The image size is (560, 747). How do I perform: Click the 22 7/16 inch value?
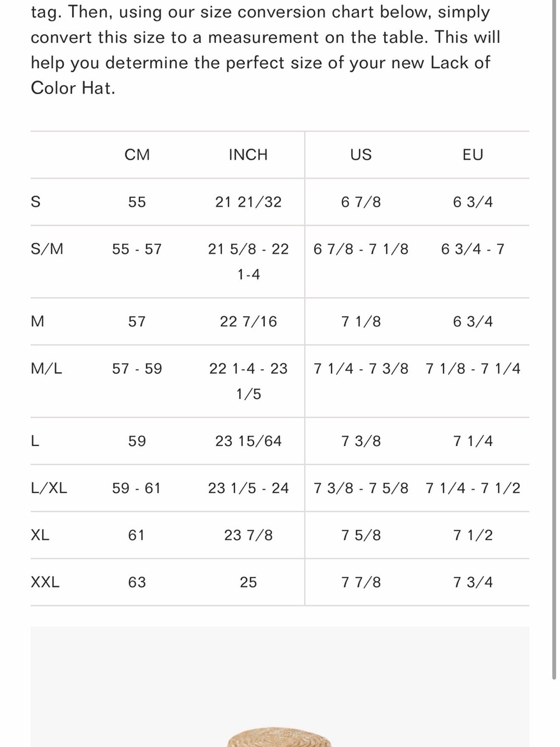pos(249,322)
